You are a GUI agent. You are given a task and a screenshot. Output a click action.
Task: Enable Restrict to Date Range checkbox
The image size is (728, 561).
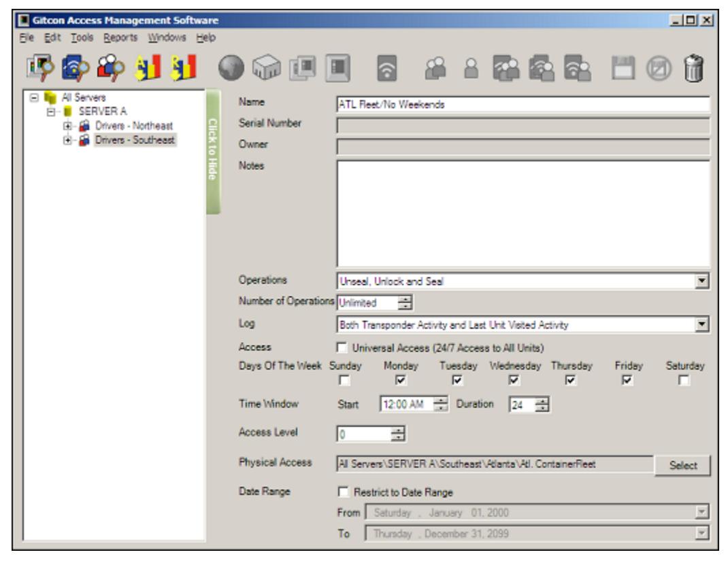[x=343, y=492]
